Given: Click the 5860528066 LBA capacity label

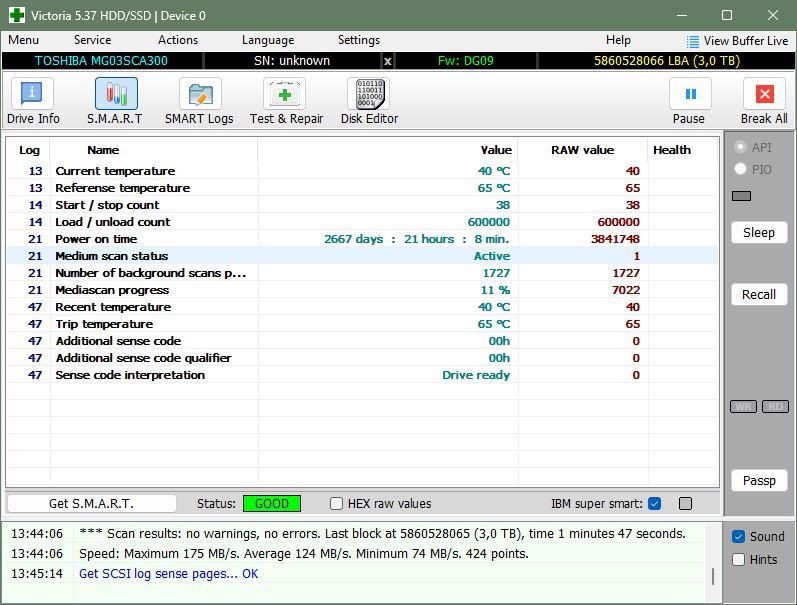Looking at the screenshot, I should pyautogui.click(x=667, y=61).
